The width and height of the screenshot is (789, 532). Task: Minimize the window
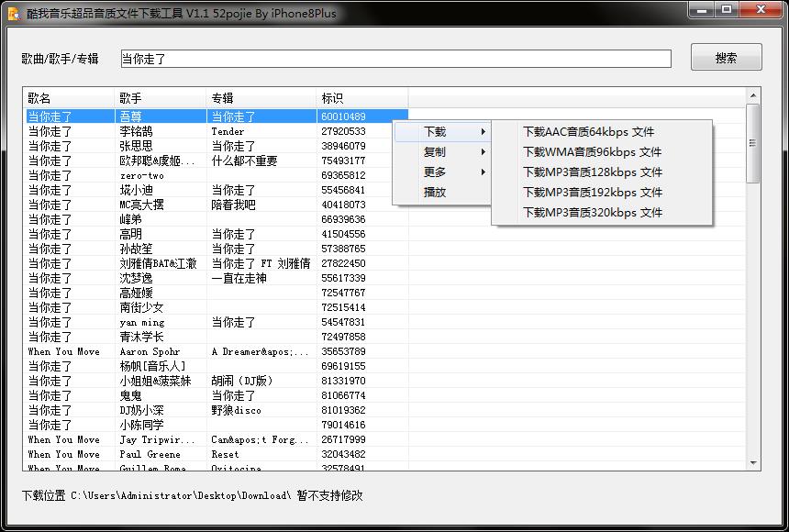tap(703, 9)
